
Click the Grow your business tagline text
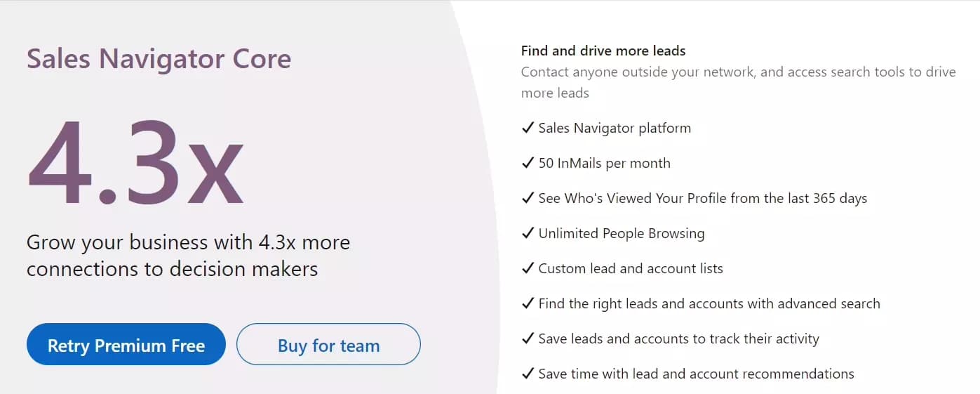coord(188,256)
